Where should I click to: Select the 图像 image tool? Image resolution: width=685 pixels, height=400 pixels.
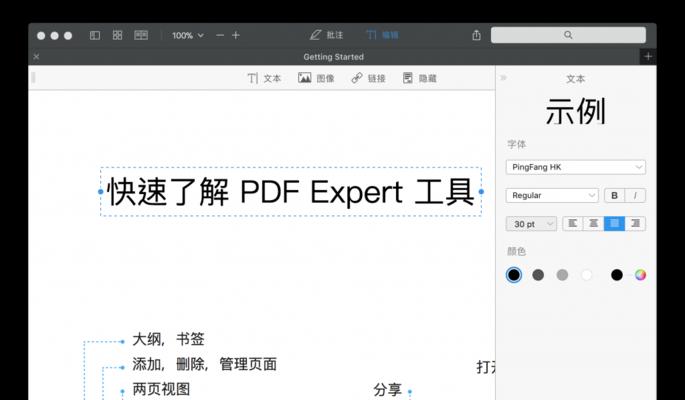316,78
